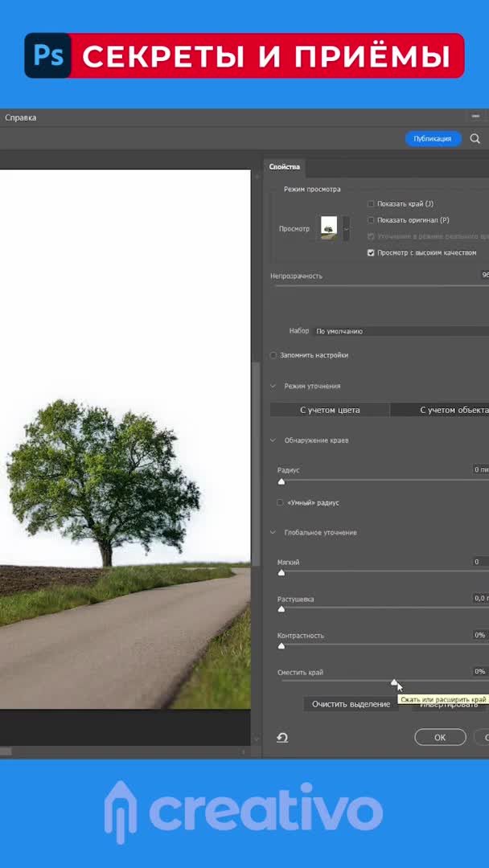Enable the «Умный» радиус checkbox
Image resolution: width=489 pixels, height=868 pixels.
click(x=280, y=503)
